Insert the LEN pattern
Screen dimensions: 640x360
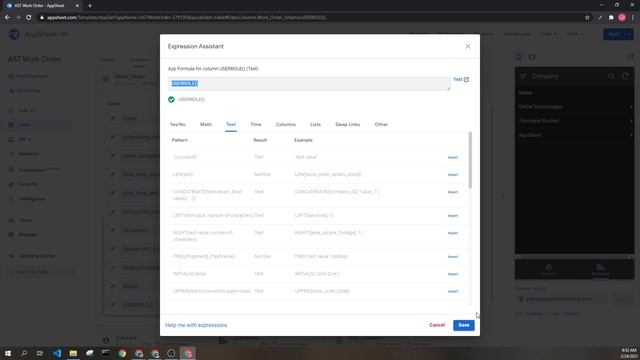[x=453, y=175]
